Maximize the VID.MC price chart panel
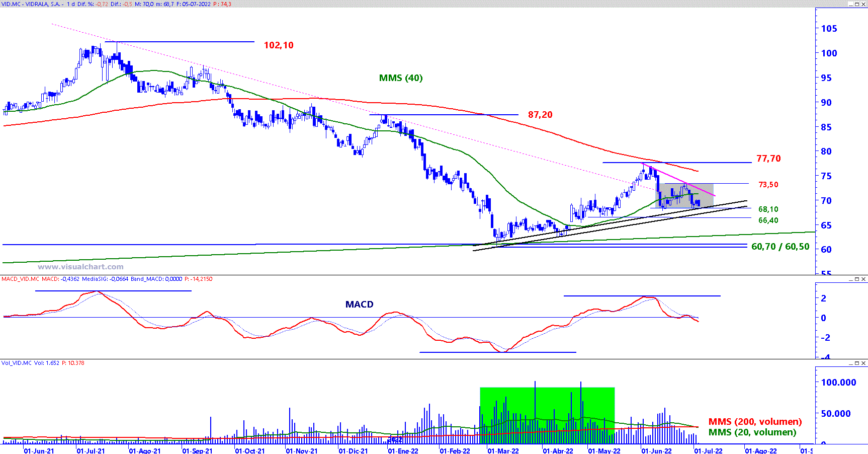This screenshot has width=868, height=454. pyautogui.click(x=857, y=4)
